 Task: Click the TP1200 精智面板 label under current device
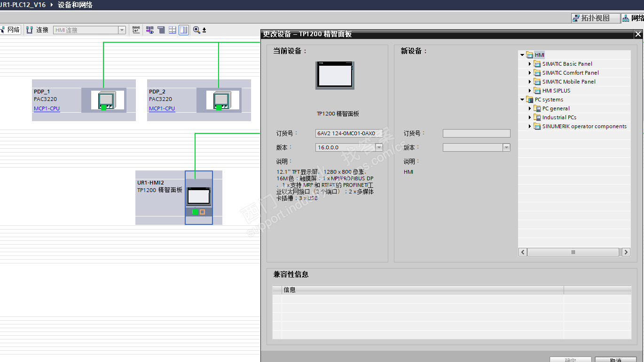pyautogui.click(x=338, y=114)
